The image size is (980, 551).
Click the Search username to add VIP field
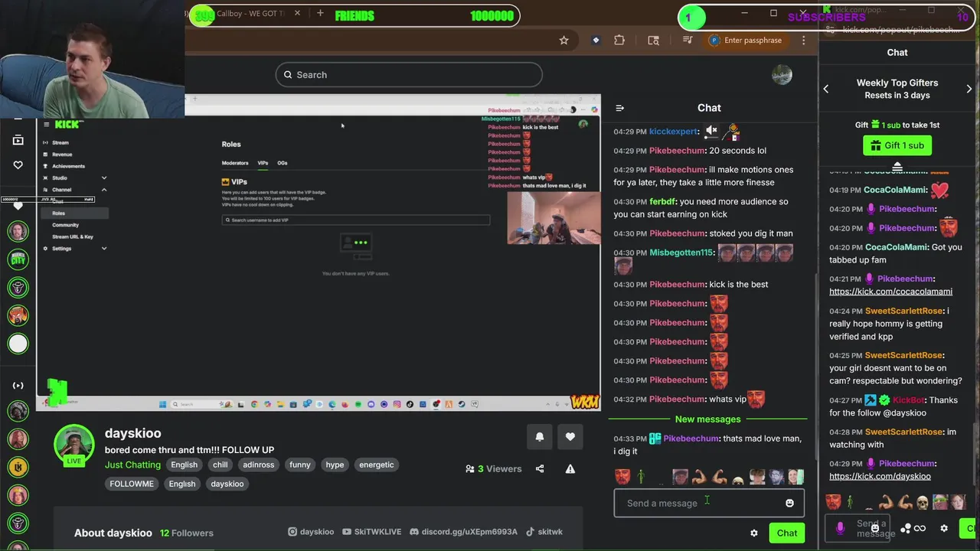pyautogui.click(x=356, y=220)
